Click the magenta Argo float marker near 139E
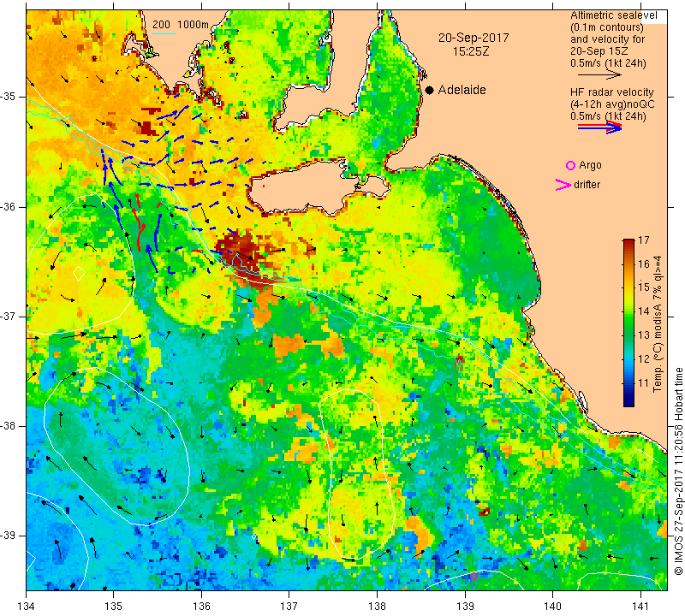685x616 pixels. click(474, 576)
